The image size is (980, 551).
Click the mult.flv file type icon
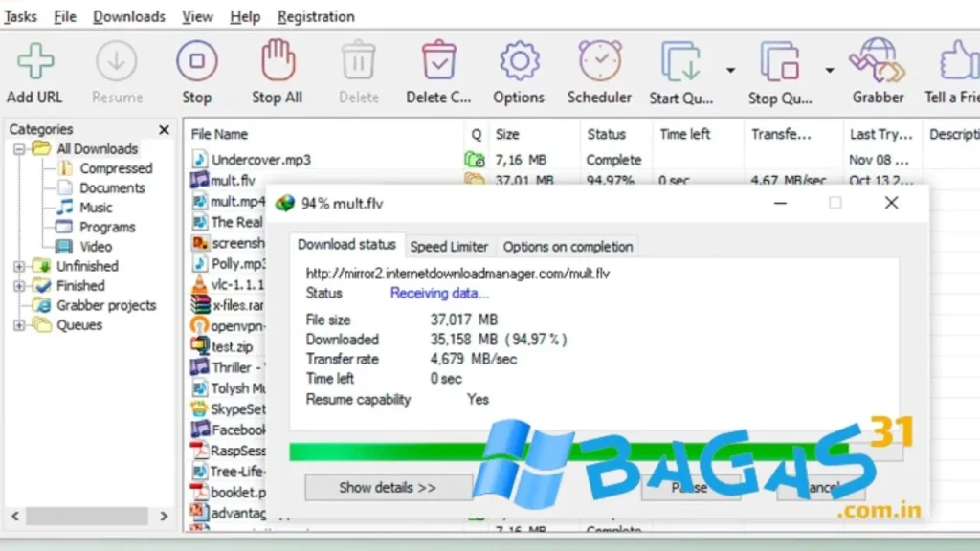point(199,180)
